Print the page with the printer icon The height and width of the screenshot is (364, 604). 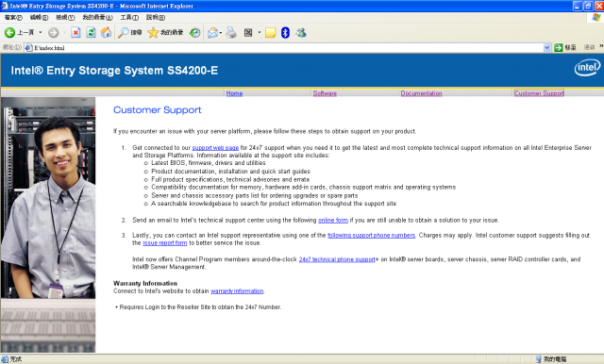[x=231, y=33]
